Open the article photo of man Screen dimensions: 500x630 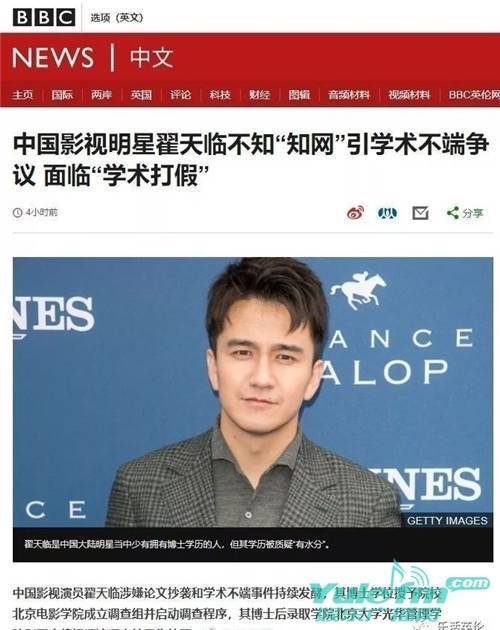(x=253, y=392)
